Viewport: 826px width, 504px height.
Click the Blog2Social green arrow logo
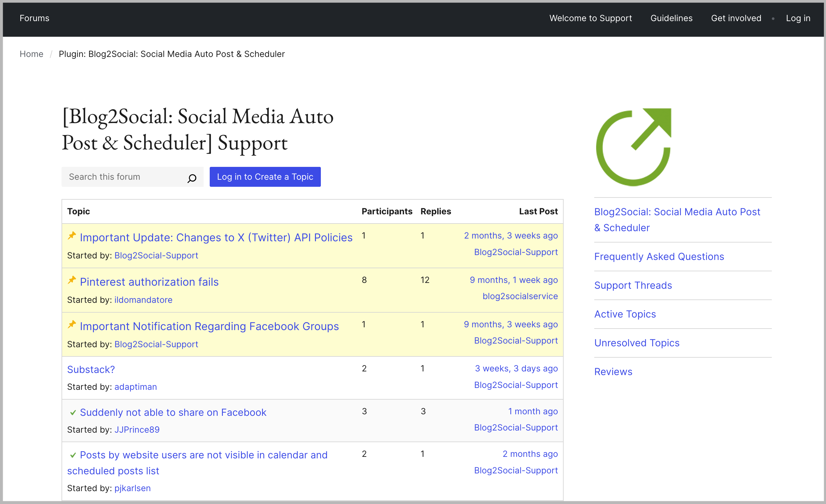pos(633,147)
